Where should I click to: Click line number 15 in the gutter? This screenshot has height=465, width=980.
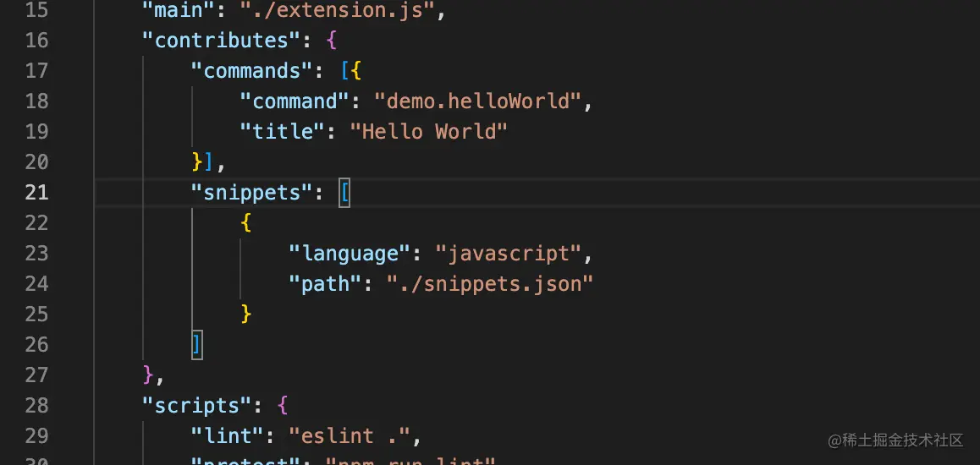(x=36, y=11)
